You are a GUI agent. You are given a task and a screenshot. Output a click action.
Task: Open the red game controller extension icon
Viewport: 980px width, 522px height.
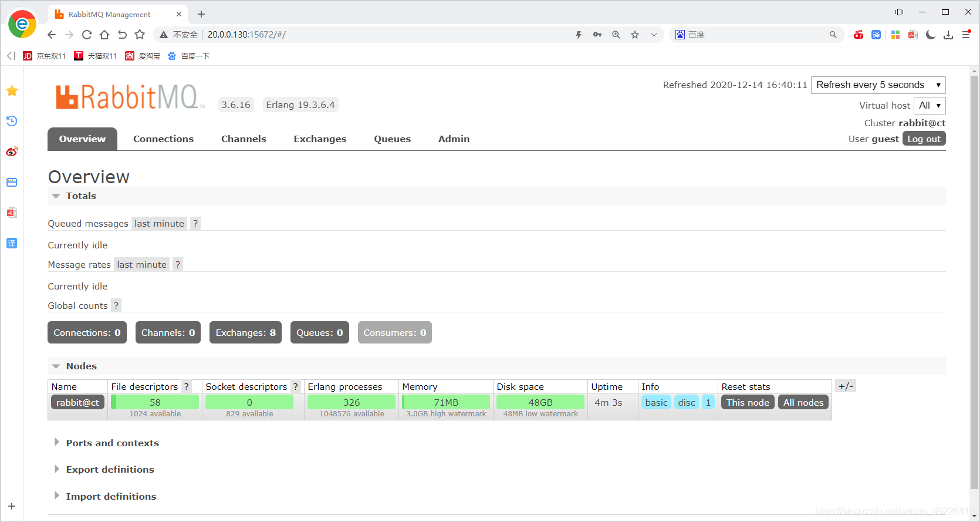(859, 35)
